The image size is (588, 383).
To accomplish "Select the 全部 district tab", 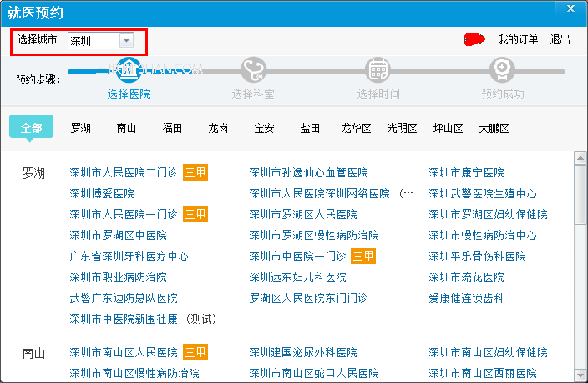I will pos(31,128).
